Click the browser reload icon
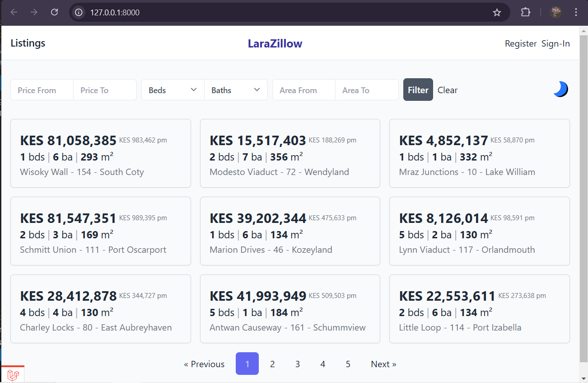The height and width of the screenshot is (383, 588). [x=55, y=12]
